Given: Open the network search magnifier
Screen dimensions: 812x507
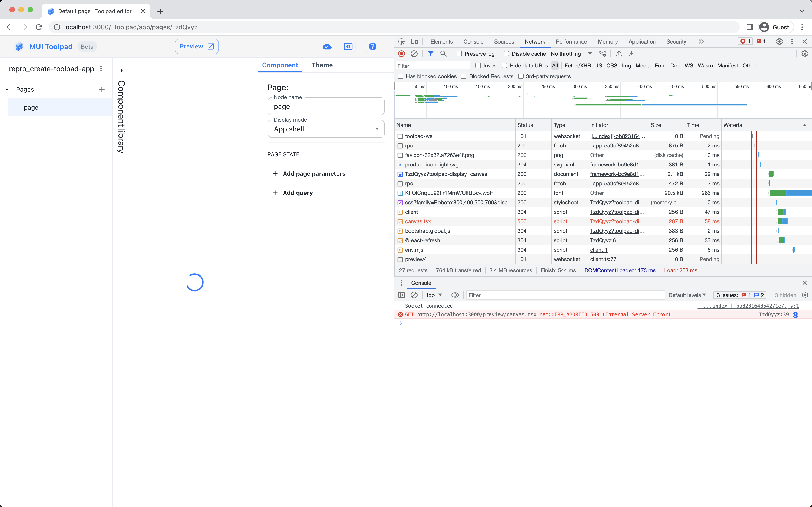Looking at the screenshot, I should pos(443,54).
